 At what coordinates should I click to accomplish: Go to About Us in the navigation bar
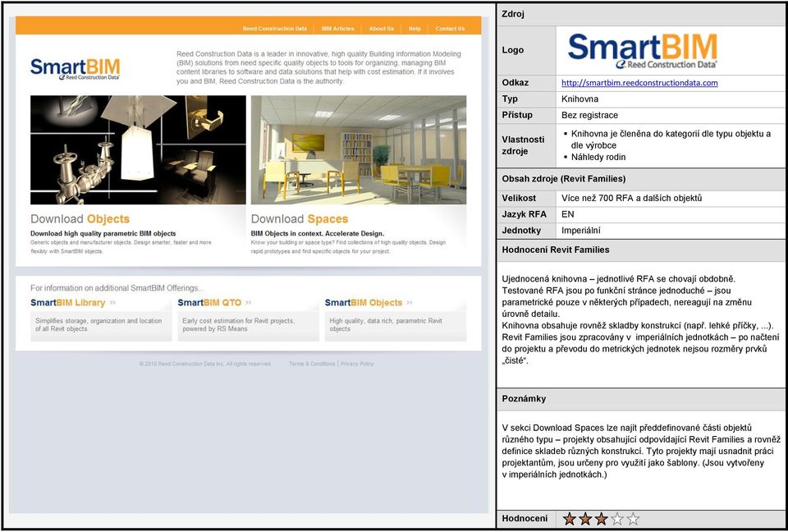(382, 29)
